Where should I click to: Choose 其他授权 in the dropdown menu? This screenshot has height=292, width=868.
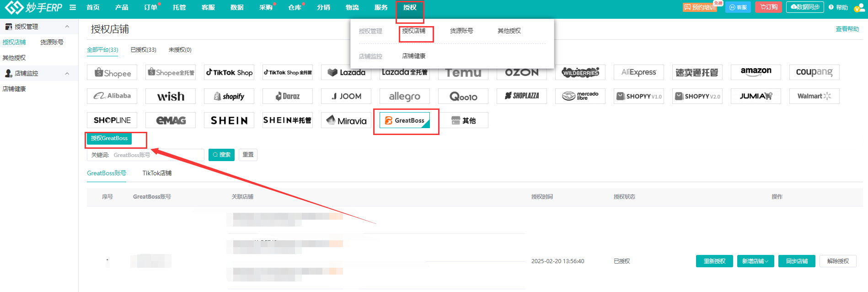pyautogui.click(x=509, y=31)
